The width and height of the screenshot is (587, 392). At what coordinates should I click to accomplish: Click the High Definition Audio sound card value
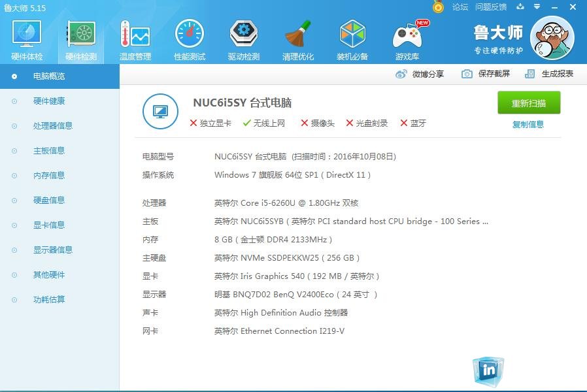(281, 313)
